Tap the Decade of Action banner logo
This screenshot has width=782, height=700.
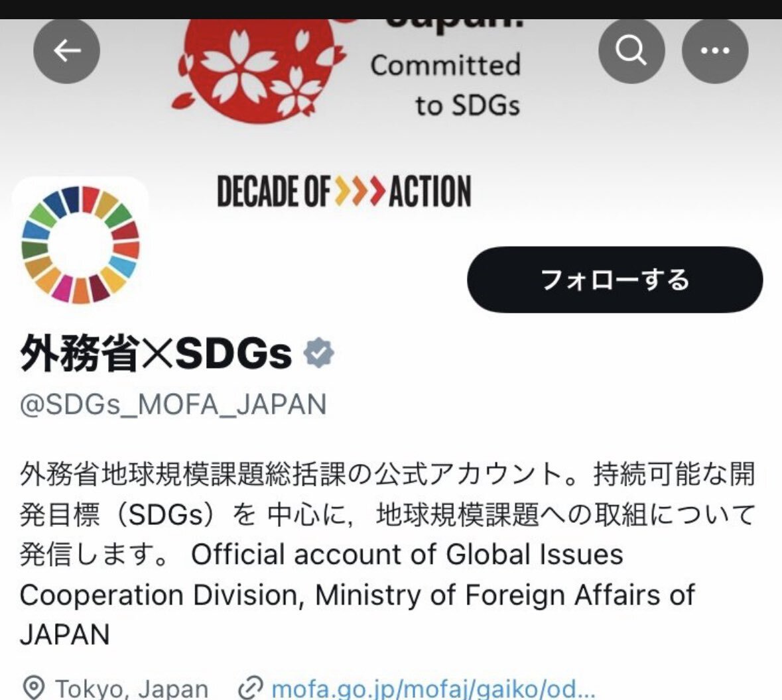[344, 191]
